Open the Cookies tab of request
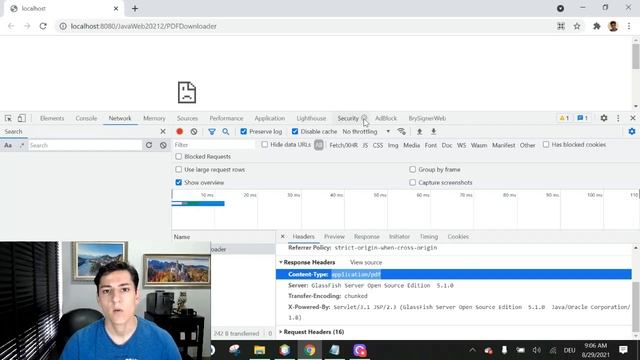The width and height of the screenshot is (640, 360). 458,236
